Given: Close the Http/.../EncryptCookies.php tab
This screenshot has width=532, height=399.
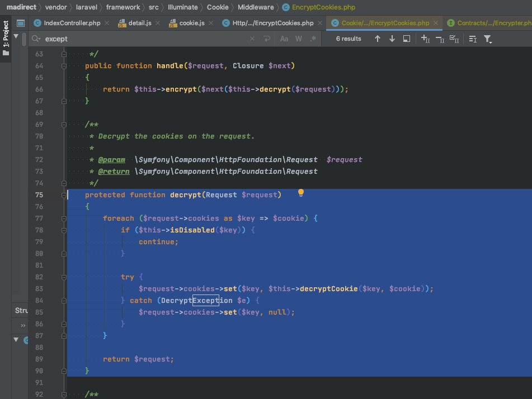Looking at the screenshot, I should (x=320, y=23).
